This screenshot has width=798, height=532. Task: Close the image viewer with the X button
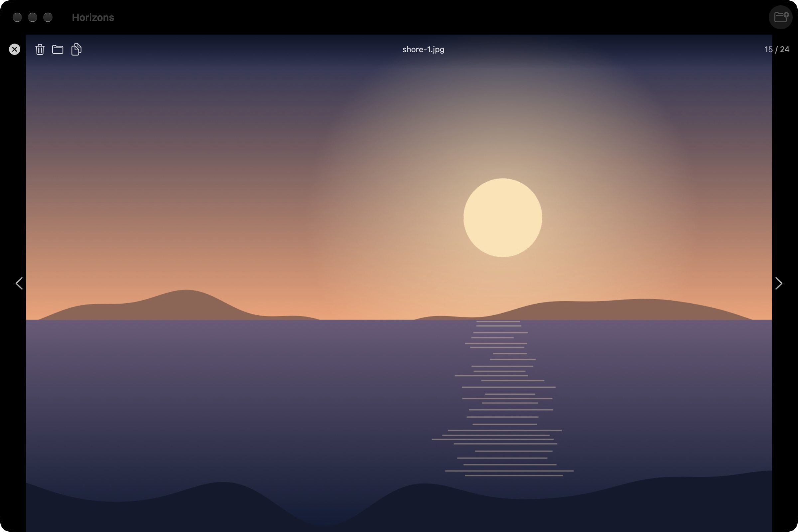[15, 49]
